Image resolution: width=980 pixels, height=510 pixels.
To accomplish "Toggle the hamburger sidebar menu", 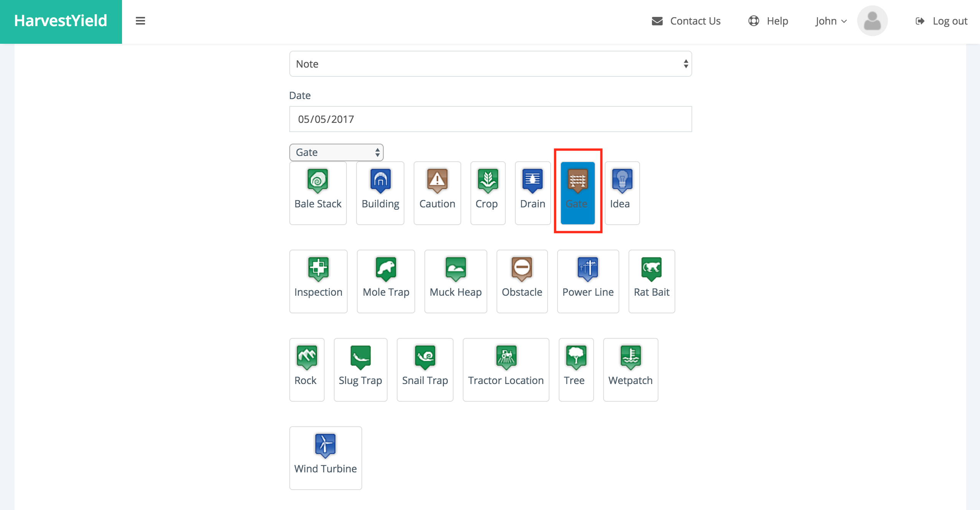I will click(x=140, y=21).
